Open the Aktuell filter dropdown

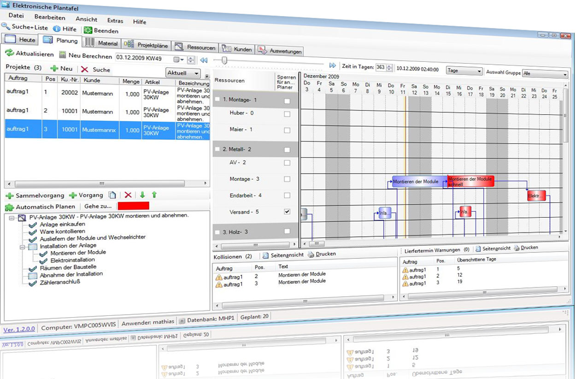coord(183,73)
